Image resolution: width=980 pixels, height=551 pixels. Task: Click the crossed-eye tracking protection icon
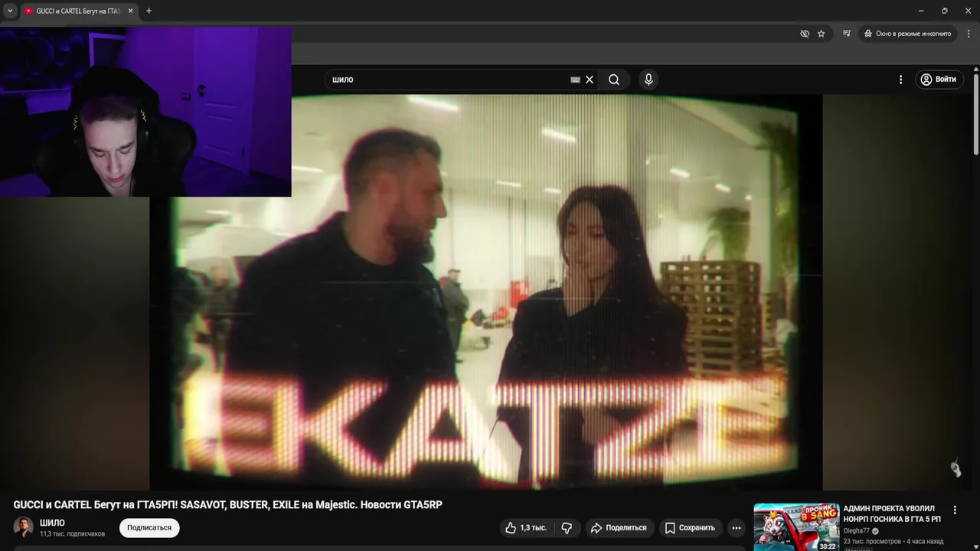coord(805,34)
